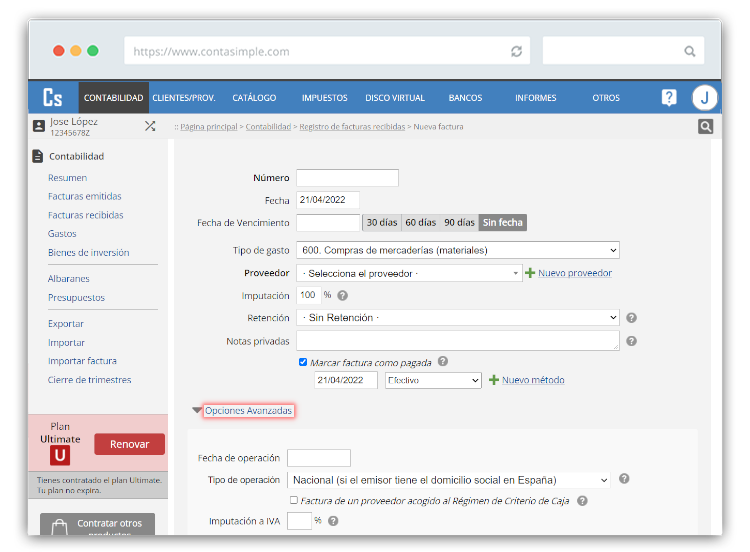Select the Sin fecha due date option
The width and height of the screenshot is (750, 552).
coord(502,223)
